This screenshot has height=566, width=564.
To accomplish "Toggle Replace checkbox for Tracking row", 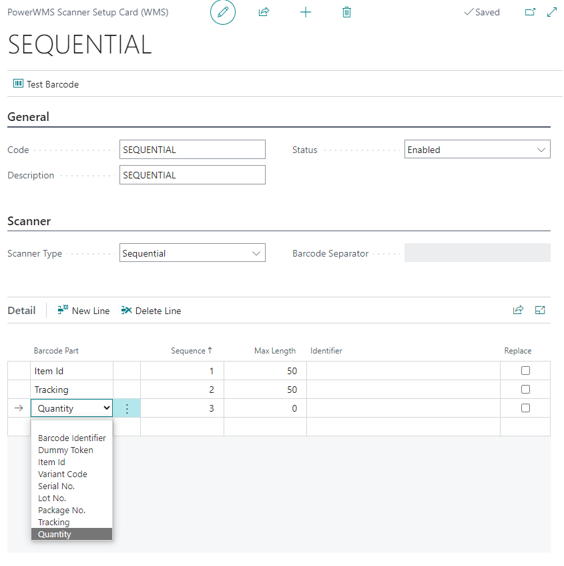I will tap(525, 389).
